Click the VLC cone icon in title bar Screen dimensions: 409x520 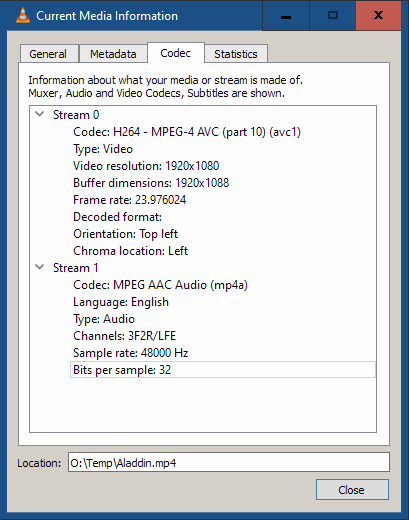[x=23, y=16]
